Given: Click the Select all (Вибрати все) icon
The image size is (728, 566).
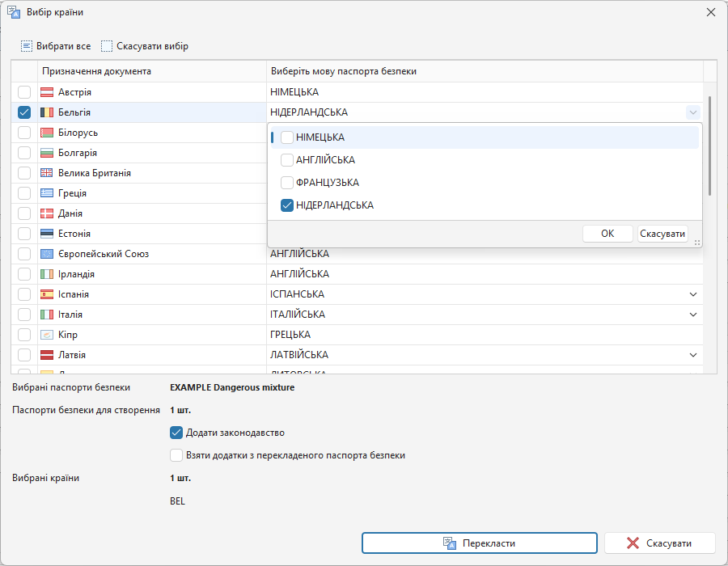Looking at the screenshot, I should (27, 46).
